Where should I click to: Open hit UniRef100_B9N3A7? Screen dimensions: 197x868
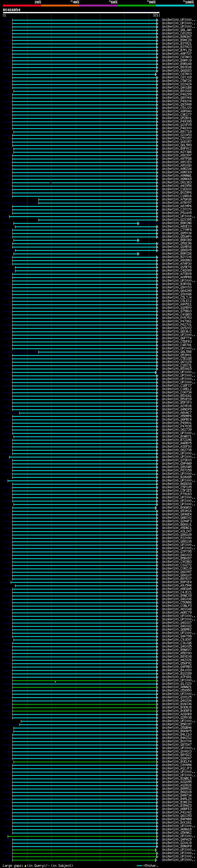pos(177,37)
